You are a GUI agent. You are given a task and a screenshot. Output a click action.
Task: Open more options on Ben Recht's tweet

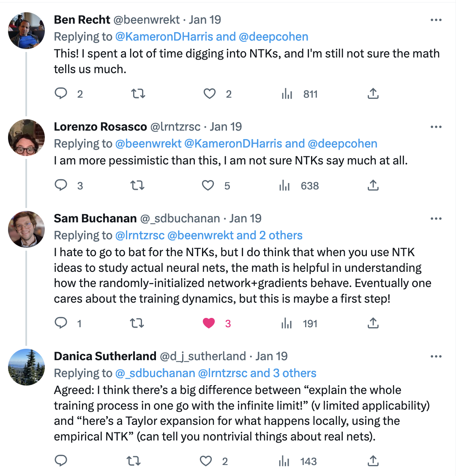coord(436,20)
